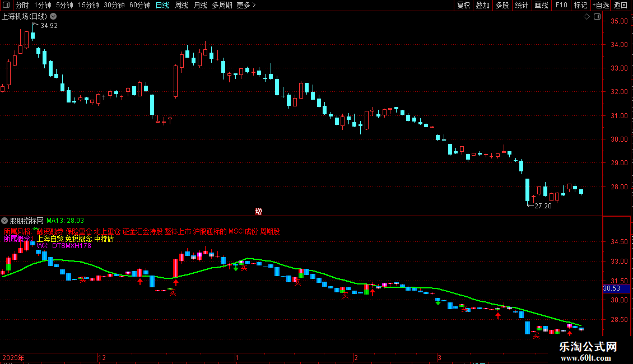Select the 5分钟 period tab
Screen dimensions: 633x364
[x=64, y=5]
